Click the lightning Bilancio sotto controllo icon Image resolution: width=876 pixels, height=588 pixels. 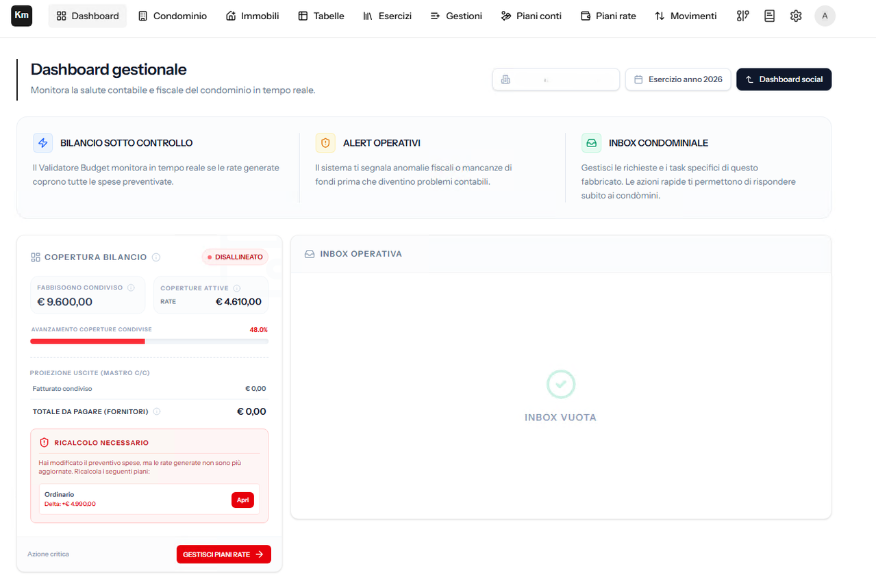point(42,143)
